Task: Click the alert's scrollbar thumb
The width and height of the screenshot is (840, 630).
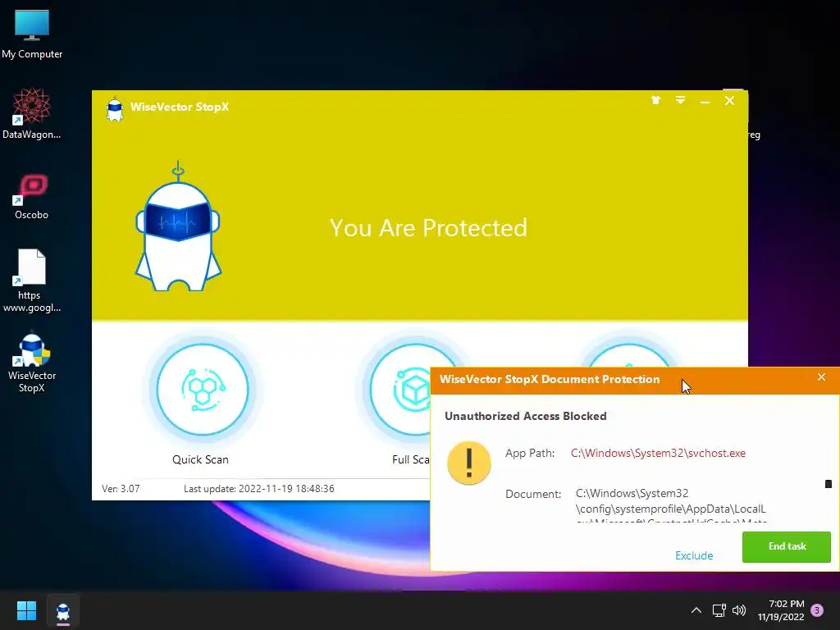Action: click(x=829, y=484)
